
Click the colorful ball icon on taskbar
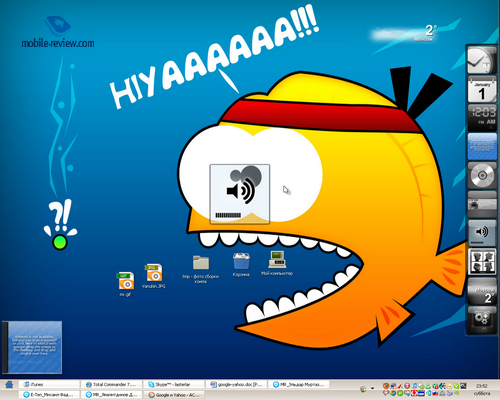[363, 389]
